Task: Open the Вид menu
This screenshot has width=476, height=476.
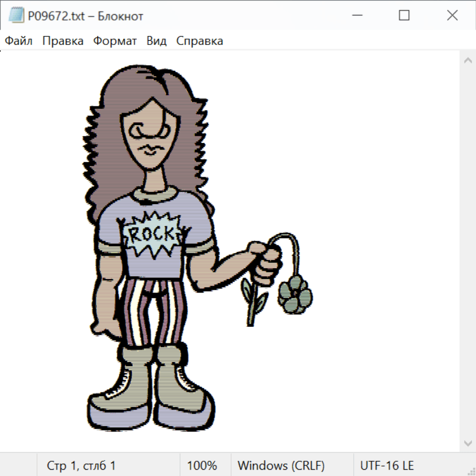Action: point(157,41)
